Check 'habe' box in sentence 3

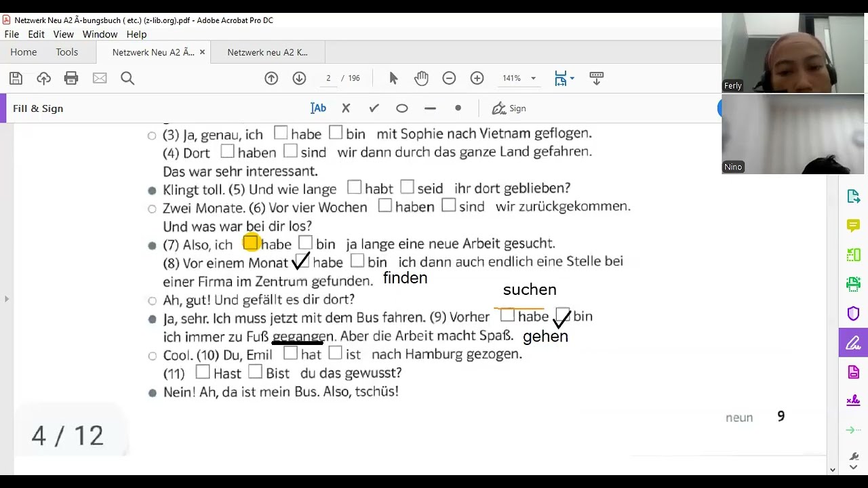click(281, 133)
